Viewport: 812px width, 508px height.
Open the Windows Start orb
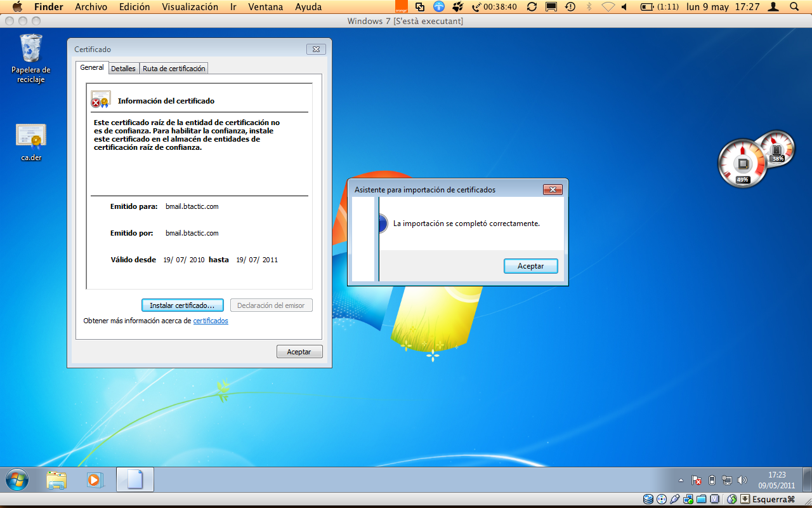point(17,479)
